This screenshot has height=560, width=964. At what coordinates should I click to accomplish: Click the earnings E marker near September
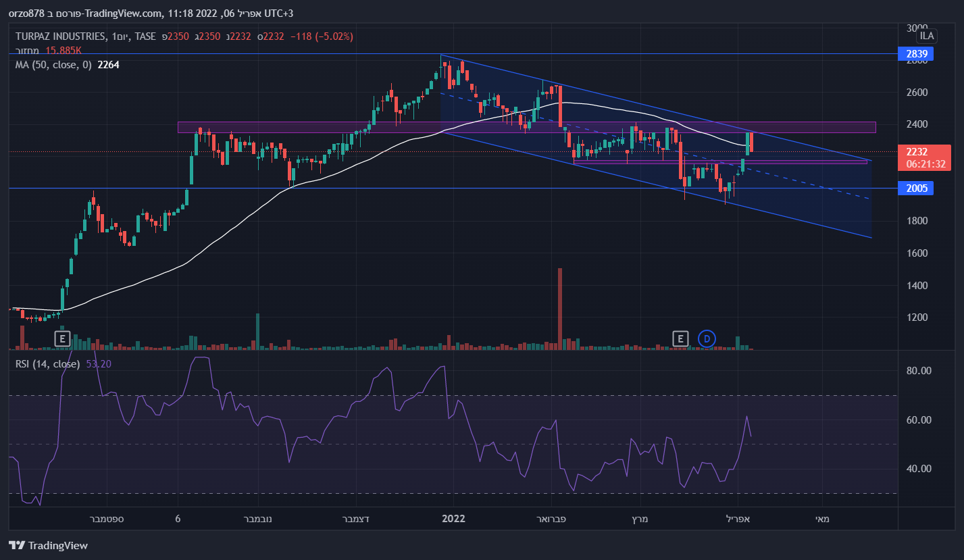(x=62, y=338)
